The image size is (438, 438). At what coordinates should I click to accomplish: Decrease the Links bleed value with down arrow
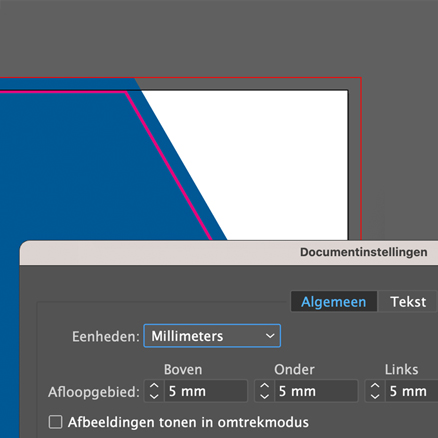(375, 396)
